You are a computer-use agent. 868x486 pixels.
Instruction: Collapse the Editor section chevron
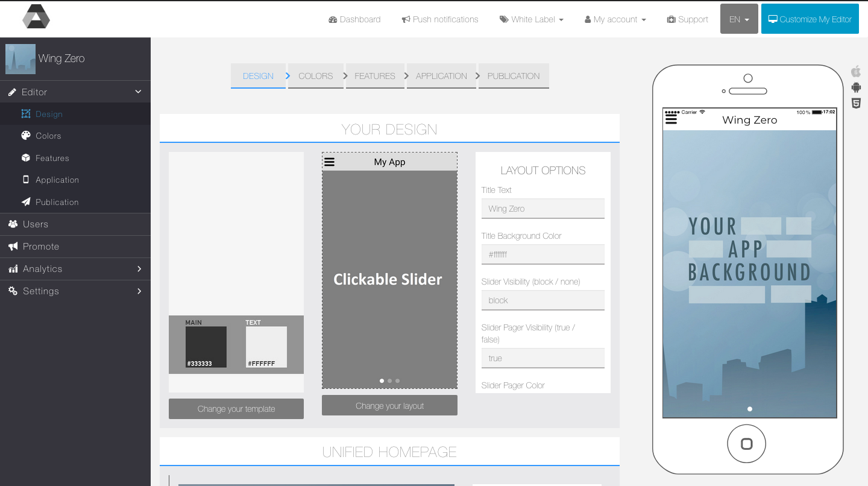click(138, 92)
